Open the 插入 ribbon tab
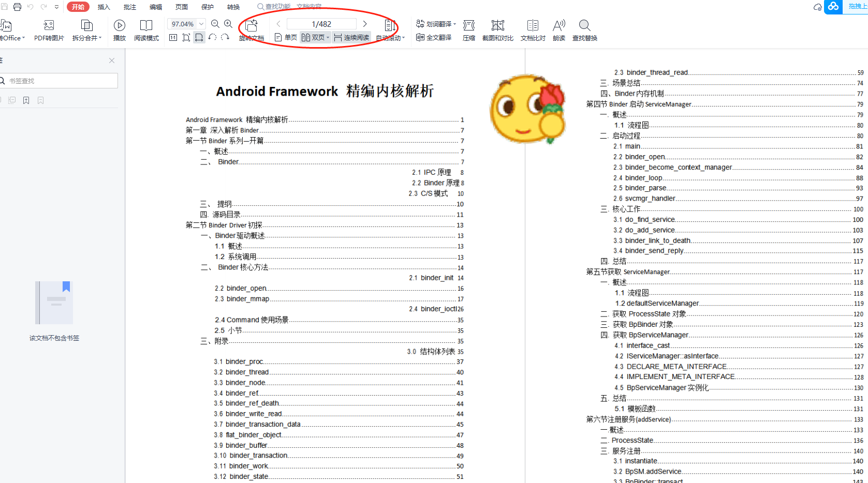The image size is (868, 483). point(104,7)
